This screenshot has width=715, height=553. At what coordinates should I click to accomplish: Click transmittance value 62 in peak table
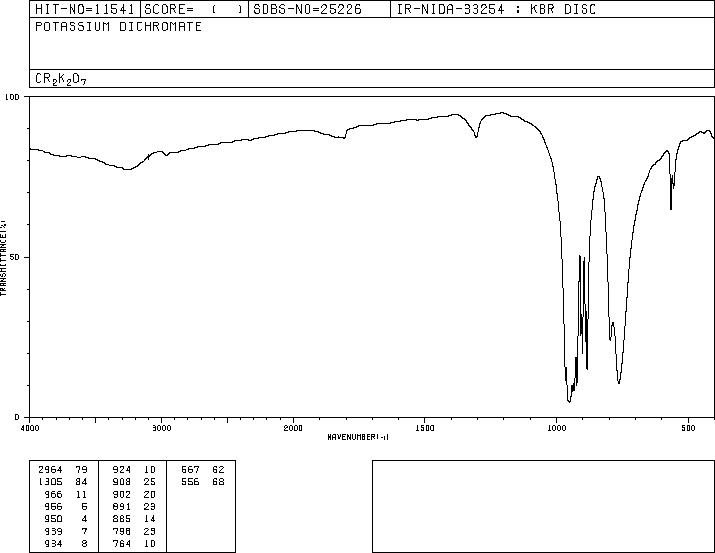coord(218,470)
